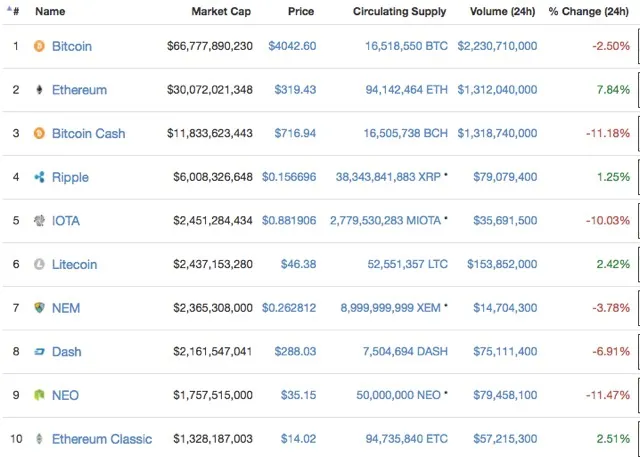This screenshot has height=457, width=640.
Task: Sort by Volume (24h) column header
Action: [502, 11]
